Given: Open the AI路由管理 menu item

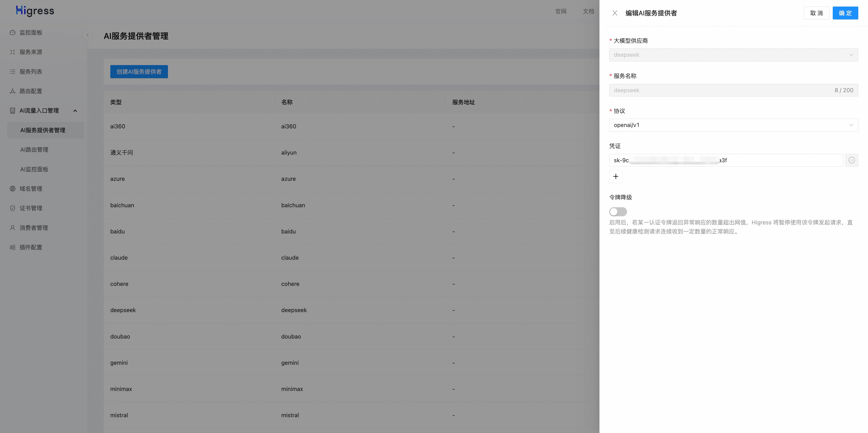Looking at the screenshot, I should pos(34,150).
